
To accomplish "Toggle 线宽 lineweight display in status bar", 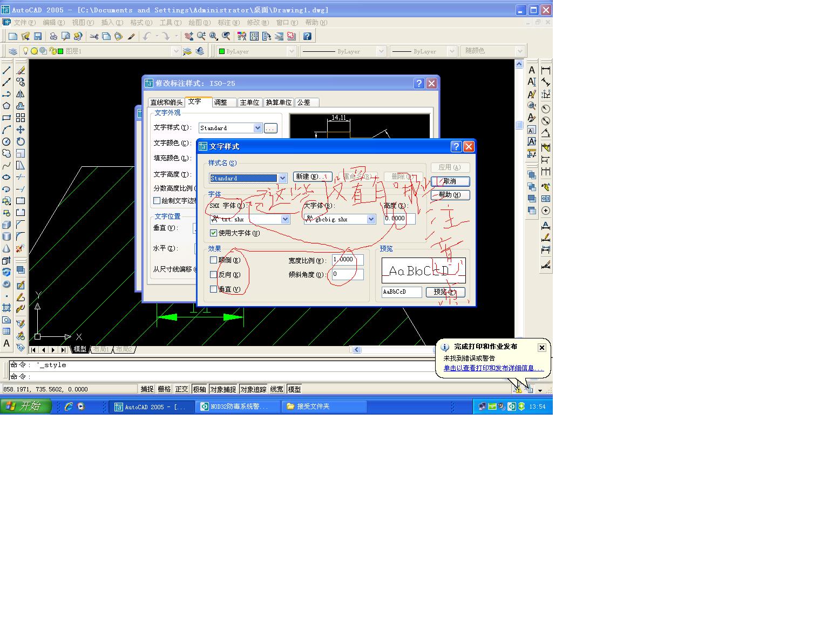I will pos(277,389).
